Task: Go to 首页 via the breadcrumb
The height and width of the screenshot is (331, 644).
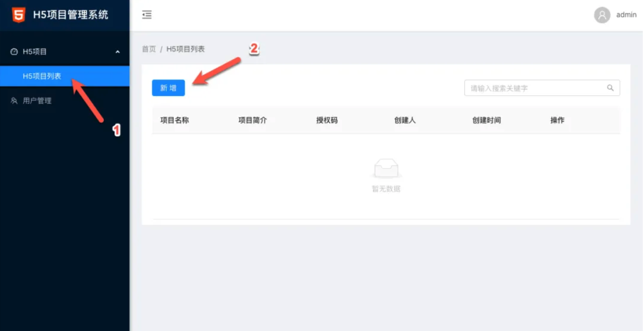Action: click(149, 49)
